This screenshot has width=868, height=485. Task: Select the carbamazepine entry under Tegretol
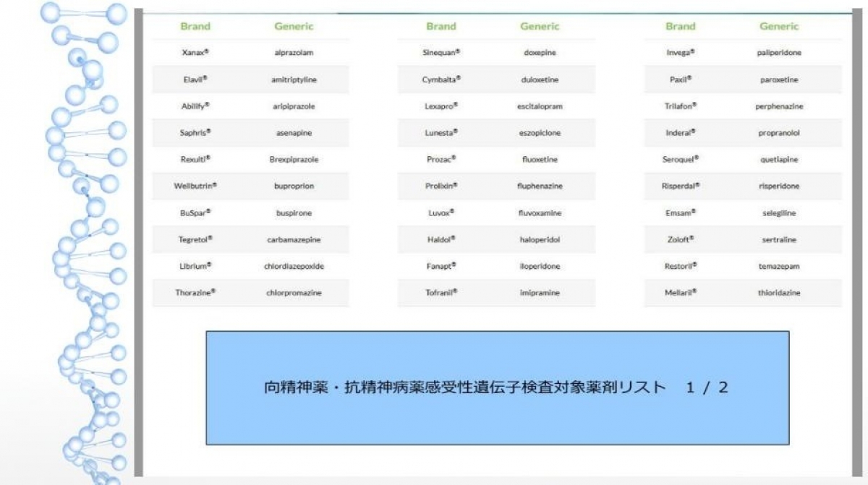point(294,239)
